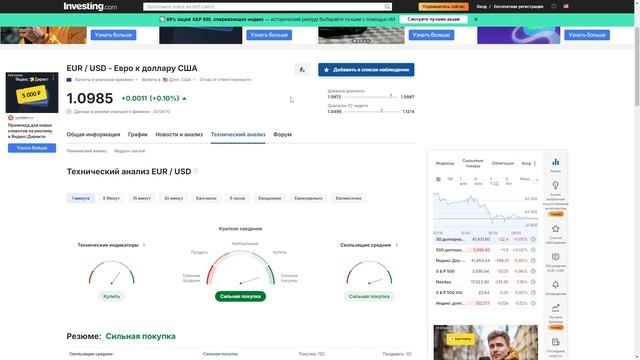Click the small icon button left of the watchlist button

(x=302, y=70)
